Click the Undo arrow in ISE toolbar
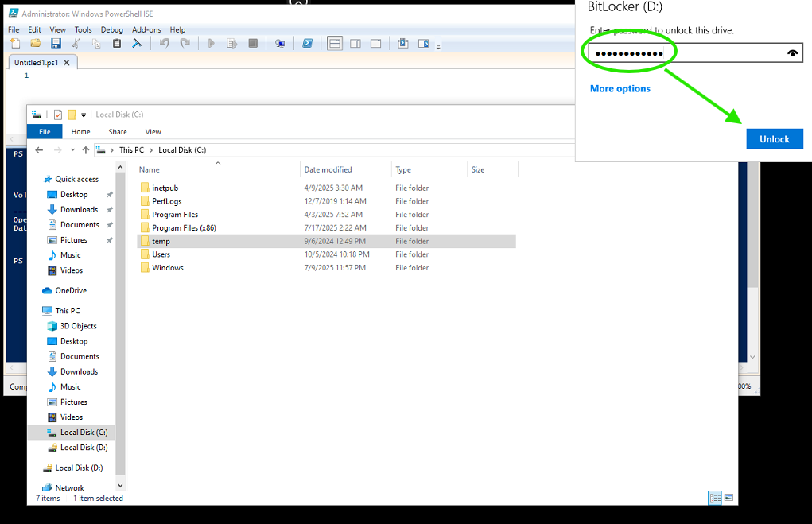The image size is (812, 524). 165,44
